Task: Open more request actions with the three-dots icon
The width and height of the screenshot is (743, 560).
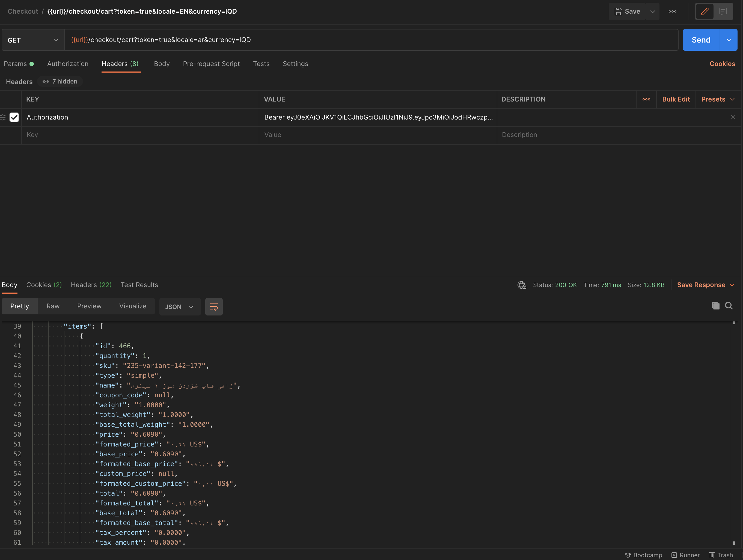Action: coord(673,11)
